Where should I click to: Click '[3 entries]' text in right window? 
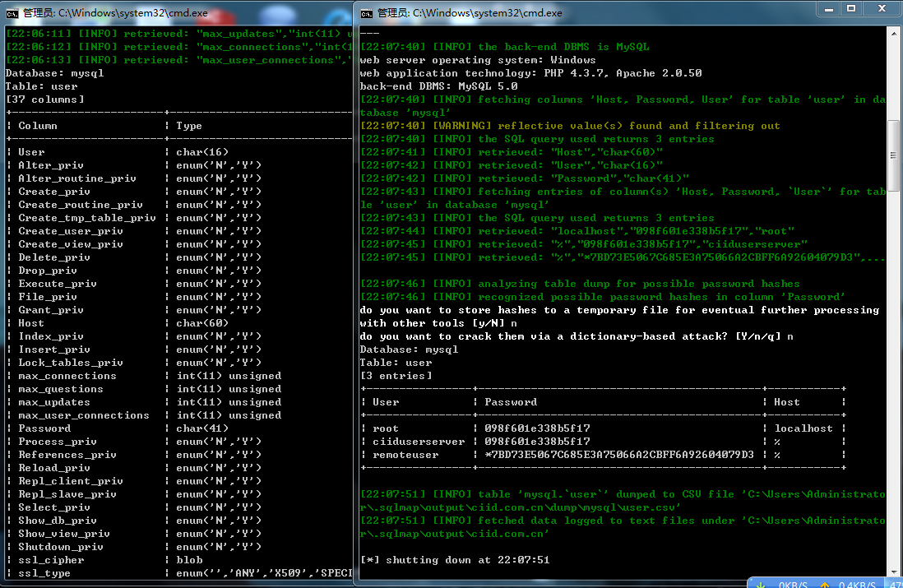(396, 376)
